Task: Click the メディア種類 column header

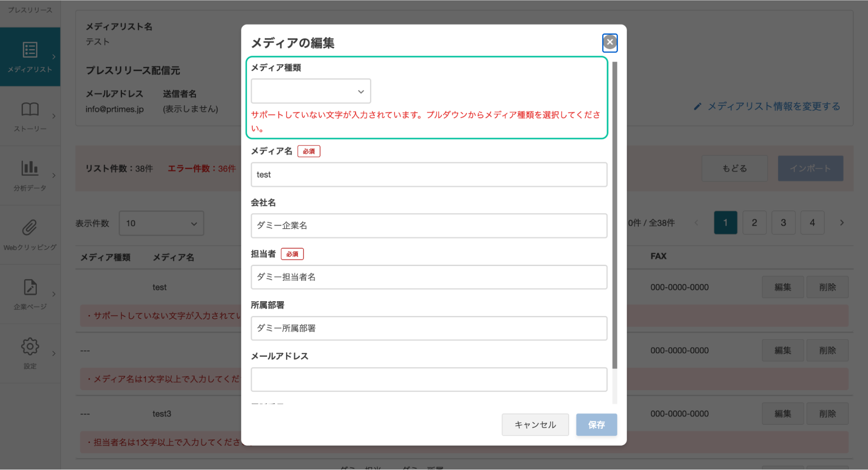Action: click(106, 257)
